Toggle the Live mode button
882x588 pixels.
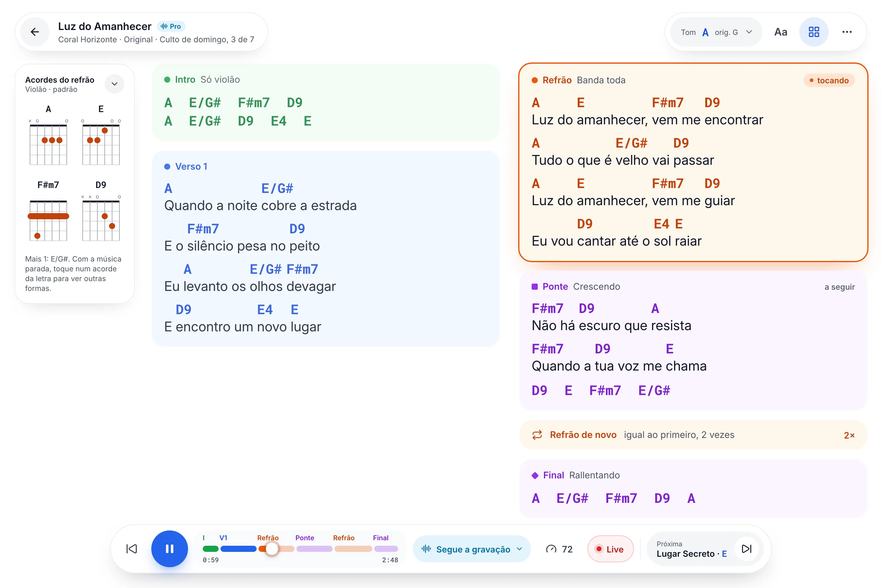point(610,549)
